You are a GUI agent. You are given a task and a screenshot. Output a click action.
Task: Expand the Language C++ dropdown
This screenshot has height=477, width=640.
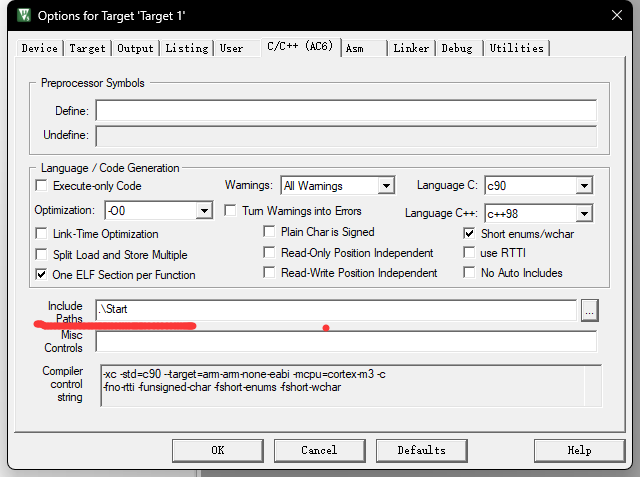pos(584,213)
